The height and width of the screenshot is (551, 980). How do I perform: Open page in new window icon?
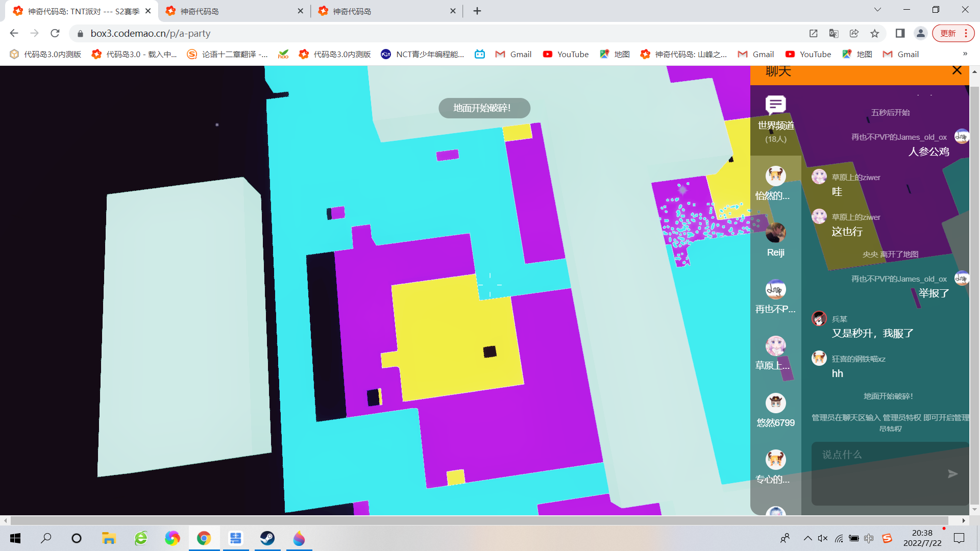(x=813, y=33)
